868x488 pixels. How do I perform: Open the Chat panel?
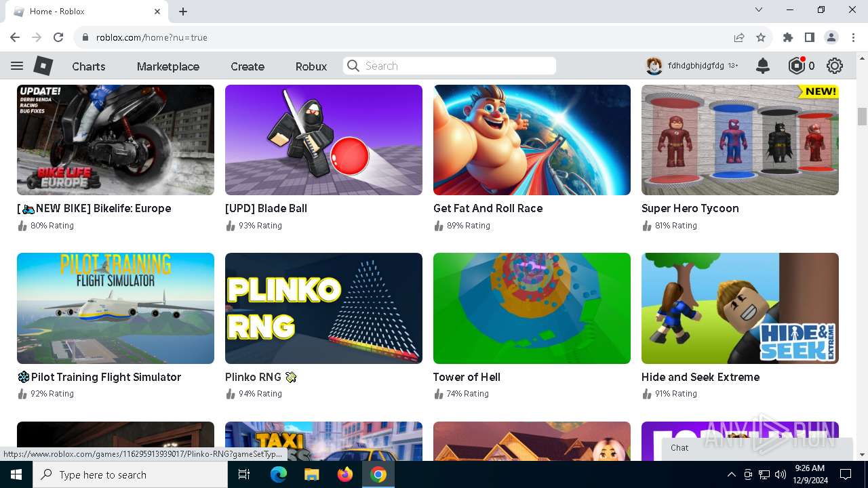tap(757, 448)
